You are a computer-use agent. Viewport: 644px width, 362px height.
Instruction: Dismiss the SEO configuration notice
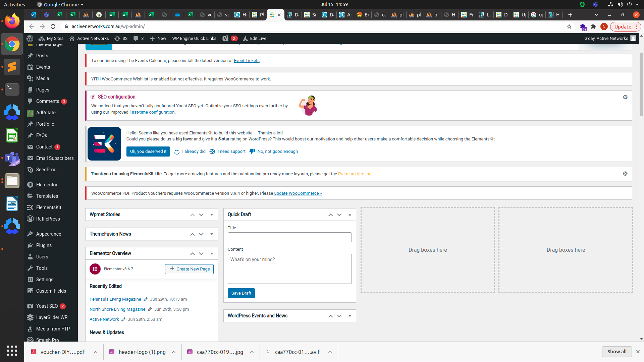coord(625,97)
